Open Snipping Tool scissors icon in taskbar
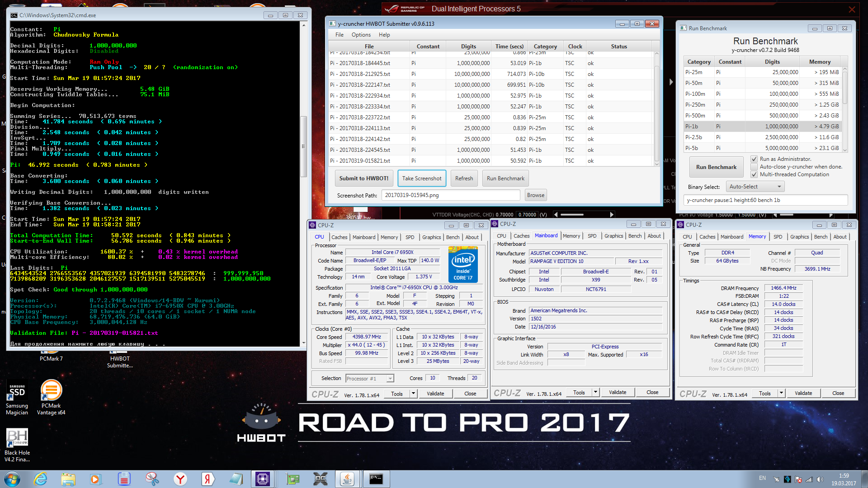The width and height of the screenshot is (868, 488). coord(152,479)
